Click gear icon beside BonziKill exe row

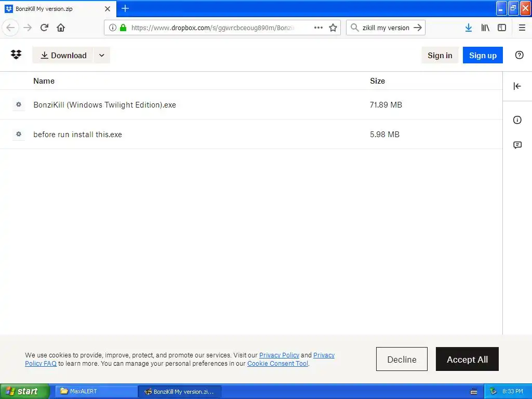point(19,104)
